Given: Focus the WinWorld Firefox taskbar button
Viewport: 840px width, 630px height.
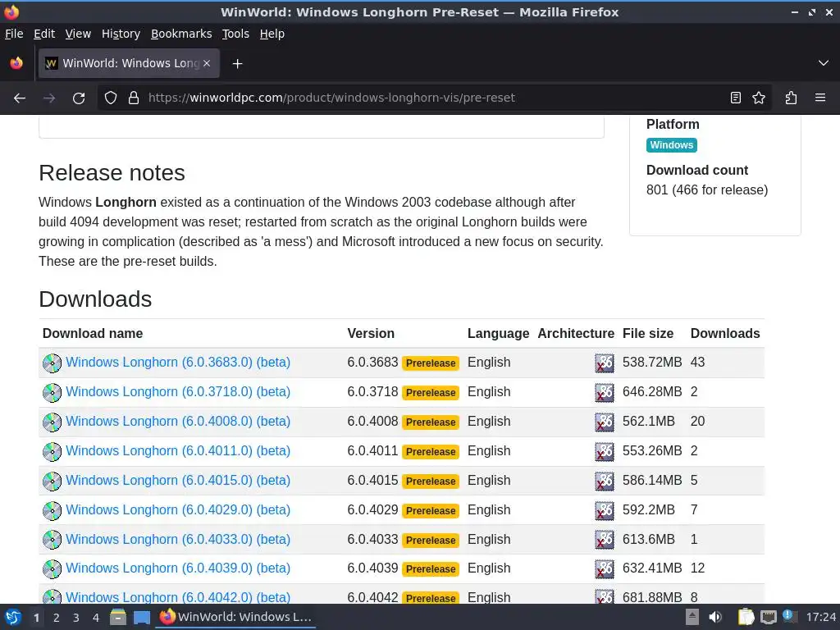Looking at the screenshot, I should pyautogui.click(x=235, y=617).
